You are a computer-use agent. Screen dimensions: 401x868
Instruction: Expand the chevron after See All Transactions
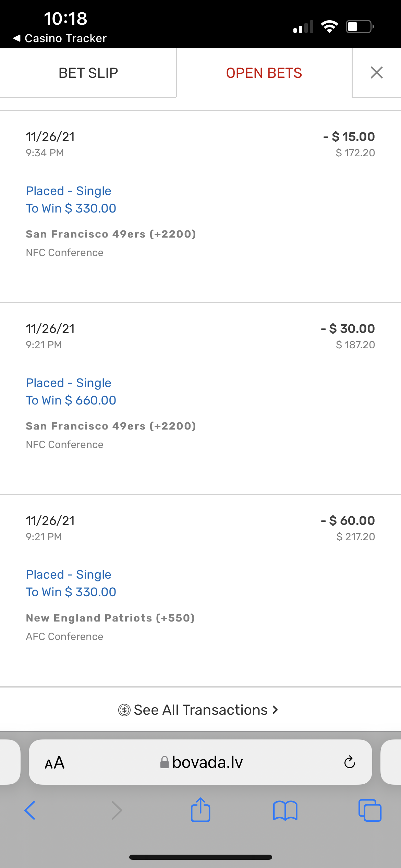pyautogui.click(x=275, y=710)
